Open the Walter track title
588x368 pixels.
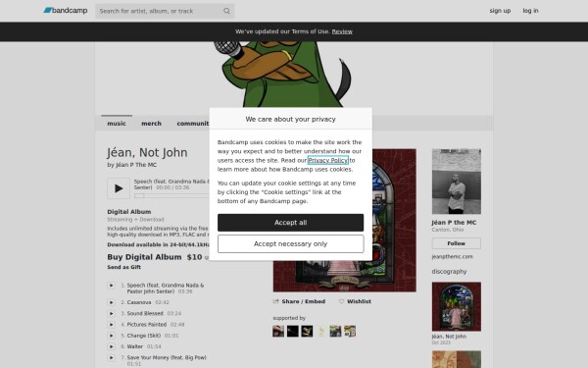click(x=135, y=346)
